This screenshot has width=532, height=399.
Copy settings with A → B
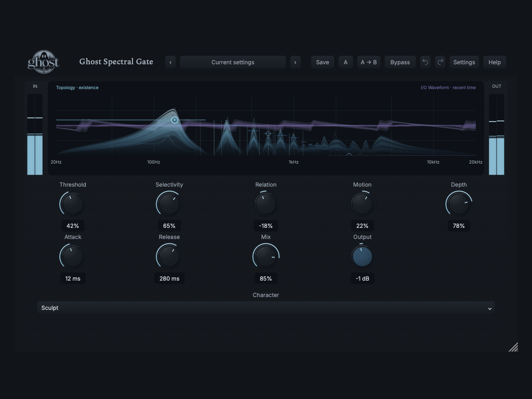369,62
